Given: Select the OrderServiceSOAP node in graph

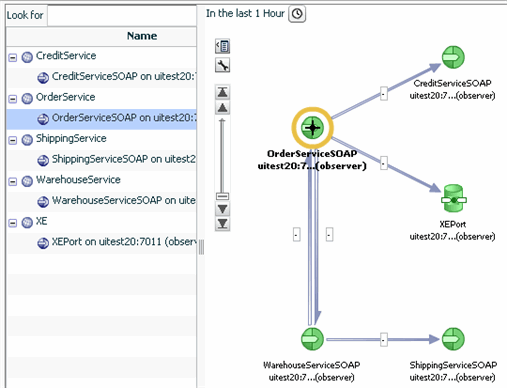Looking at the screenshot, I should click(x=312, y=128).
